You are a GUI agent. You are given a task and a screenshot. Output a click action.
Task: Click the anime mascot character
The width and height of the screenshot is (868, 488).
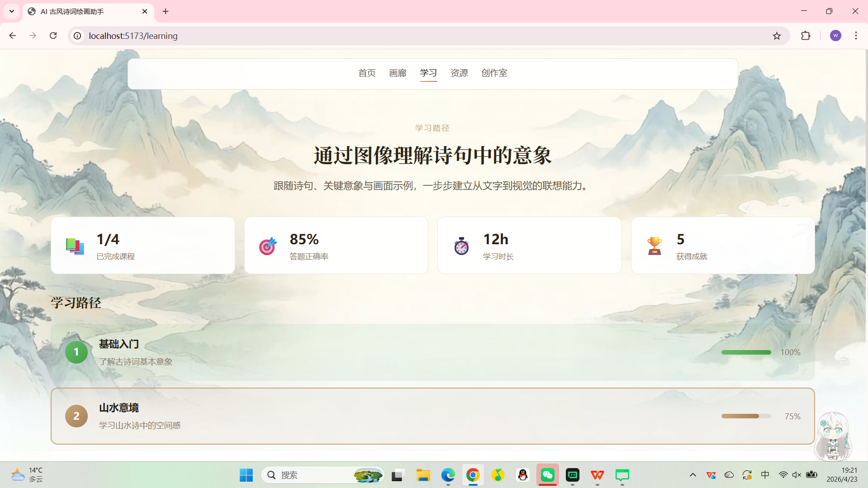pos(833,436)
